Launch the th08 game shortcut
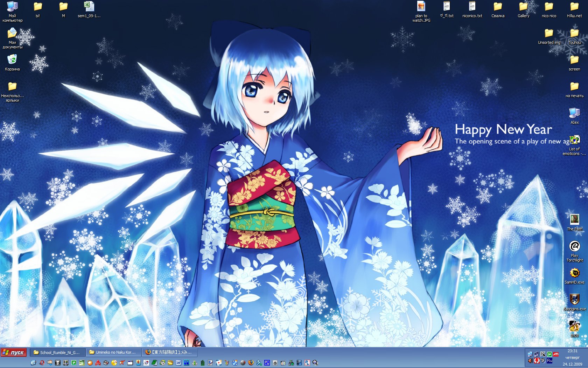The height and width of the screenshot is (368, 588). 574,329
